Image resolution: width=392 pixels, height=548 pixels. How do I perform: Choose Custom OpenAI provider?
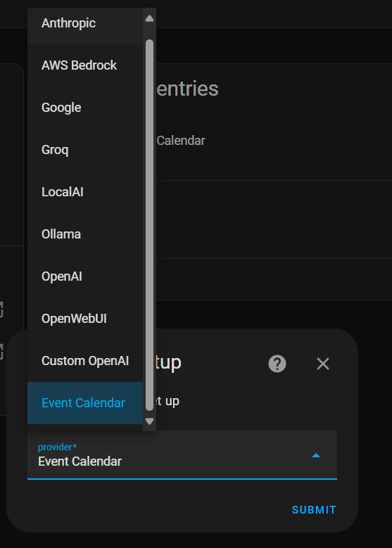[85, 361]
